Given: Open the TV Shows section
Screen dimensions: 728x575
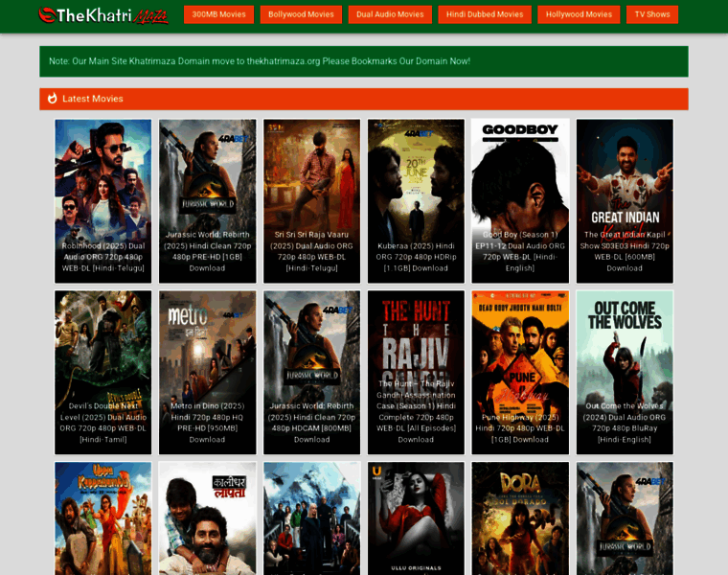Looking at the screenshot, I should coord(652,14).
